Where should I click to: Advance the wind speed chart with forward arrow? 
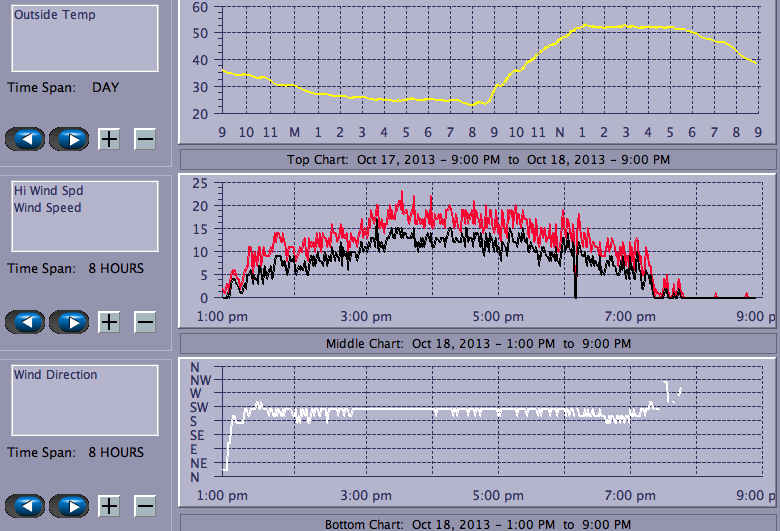click(69, 322)
